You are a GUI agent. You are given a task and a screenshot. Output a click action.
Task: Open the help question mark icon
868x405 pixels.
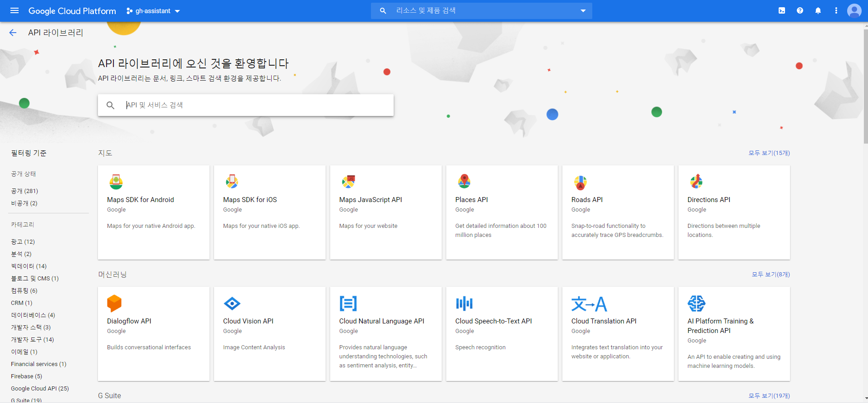point(800,10)
